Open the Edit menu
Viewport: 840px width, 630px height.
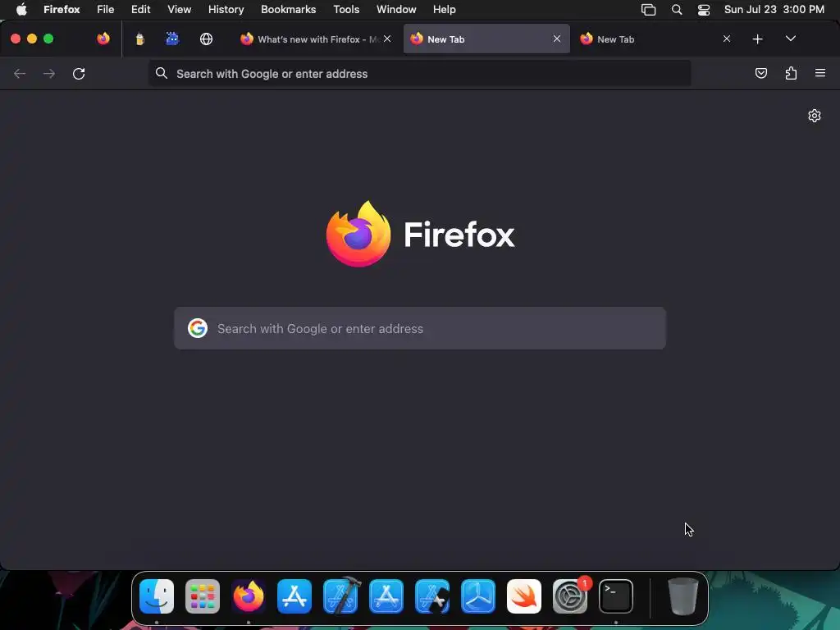[141, 10]
